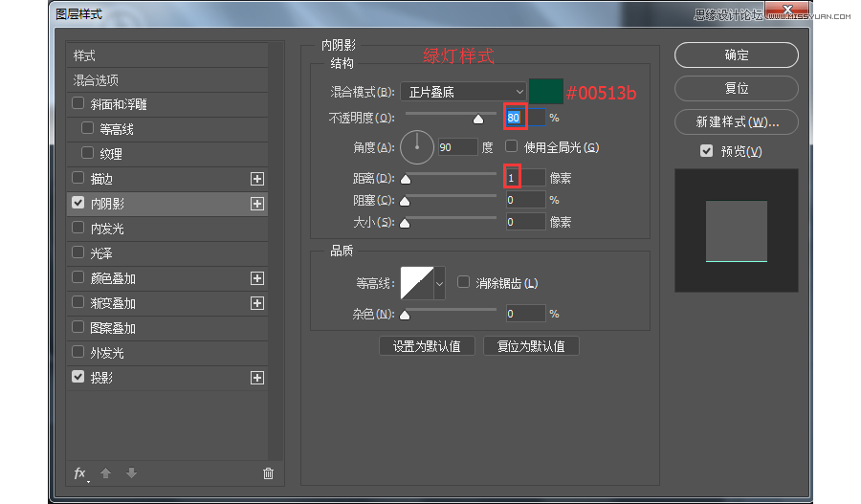Click the 等高线 contour thumbnail
861x504 pixels.
click(417, 283)
